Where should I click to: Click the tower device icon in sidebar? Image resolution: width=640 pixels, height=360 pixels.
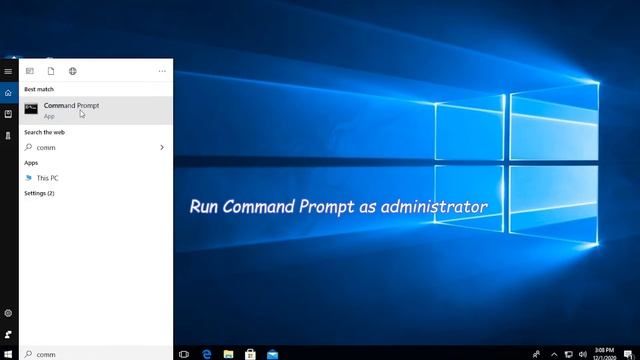coord(8,136)
